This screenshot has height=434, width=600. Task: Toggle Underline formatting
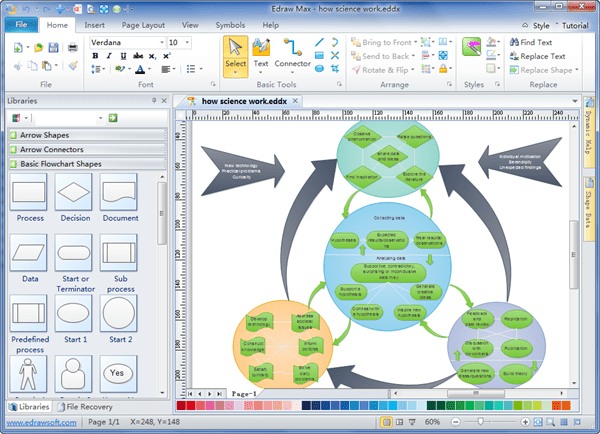(x=123, y=56)
